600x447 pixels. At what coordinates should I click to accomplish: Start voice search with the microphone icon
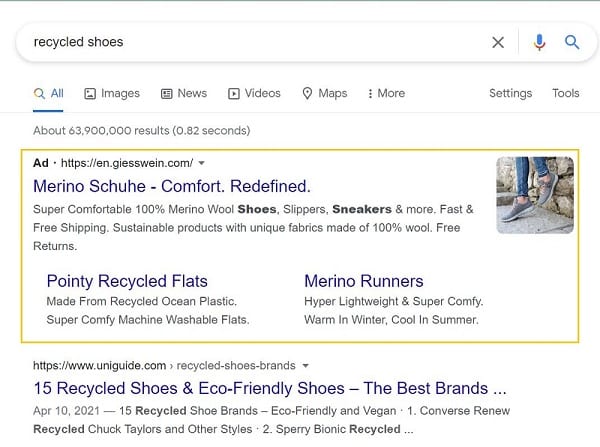pos(539,42)
